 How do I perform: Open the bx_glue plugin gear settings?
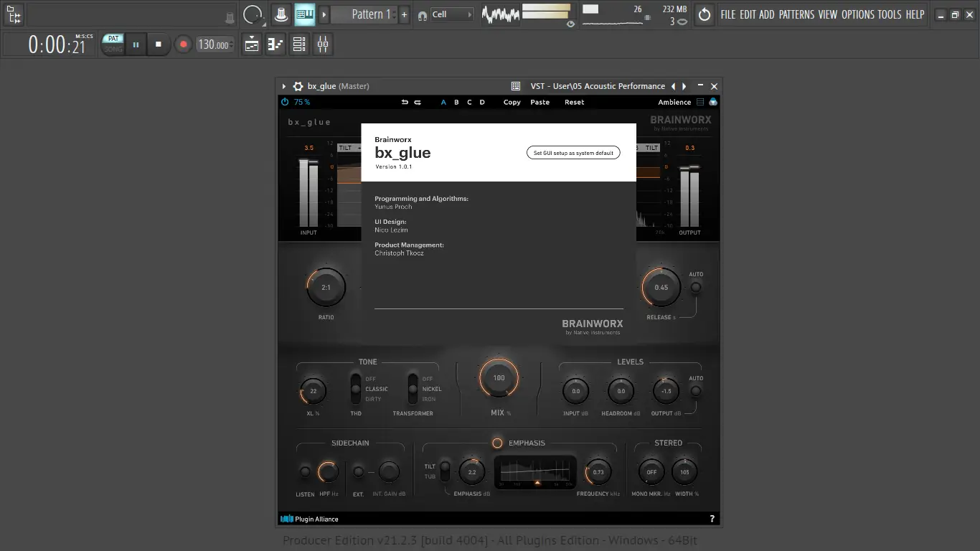(298, 86)
